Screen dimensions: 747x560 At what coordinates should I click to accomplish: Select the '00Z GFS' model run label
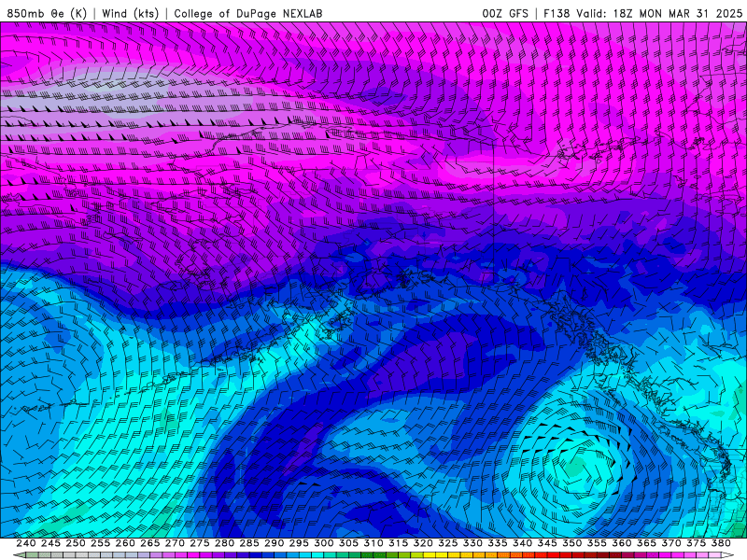tap(505, 13)
